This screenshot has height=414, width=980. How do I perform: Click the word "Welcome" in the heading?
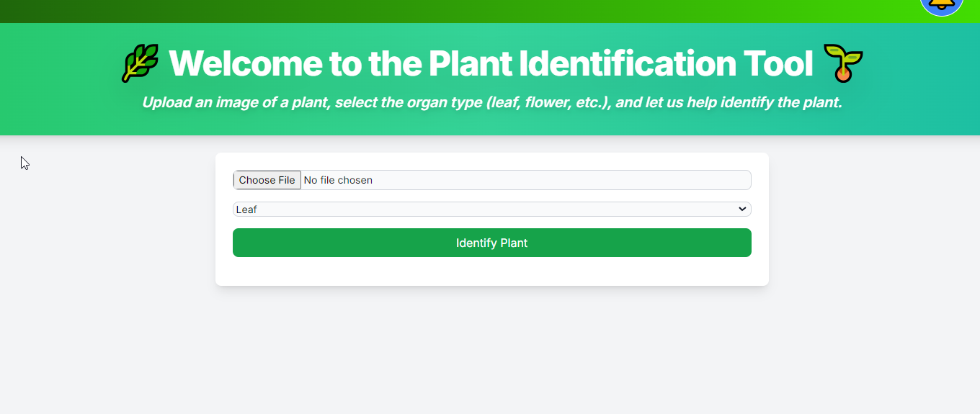(x=245, y=63)
